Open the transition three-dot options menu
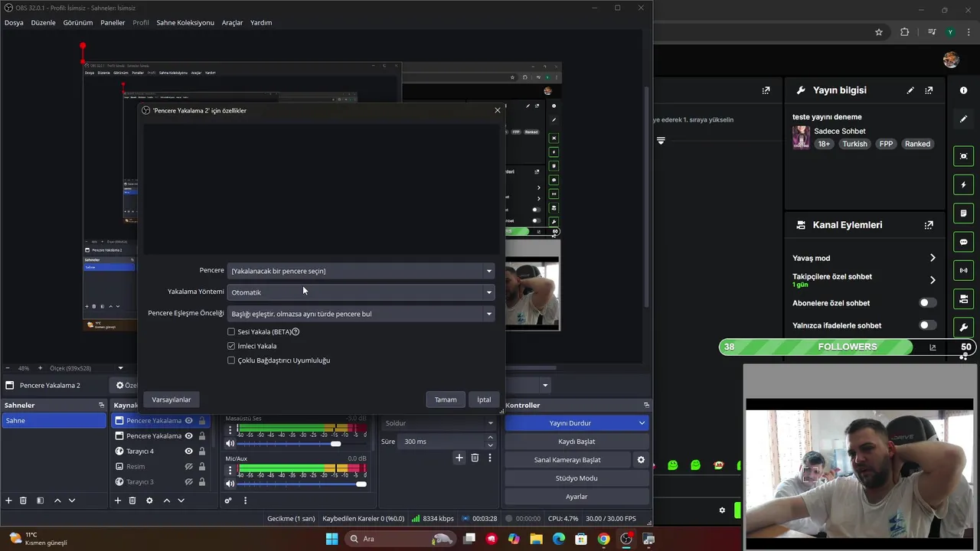 coord(490,458)
